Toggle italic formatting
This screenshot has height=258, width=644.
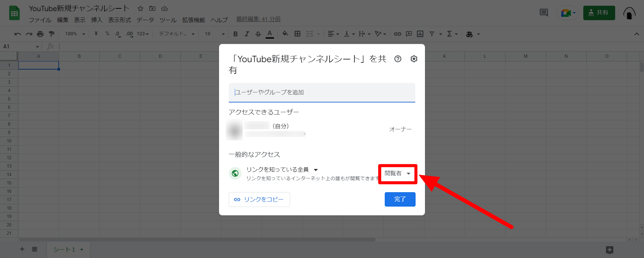coord(247,34)
